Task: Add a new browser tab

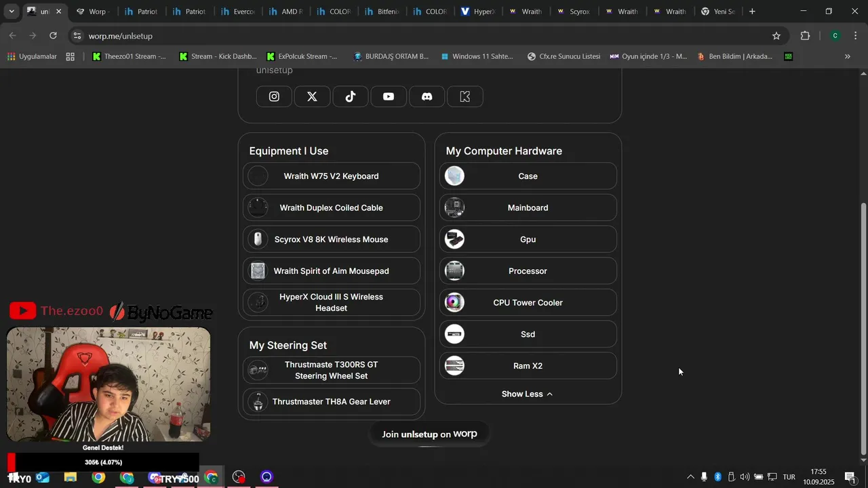Action: click(x=752, y=12)
